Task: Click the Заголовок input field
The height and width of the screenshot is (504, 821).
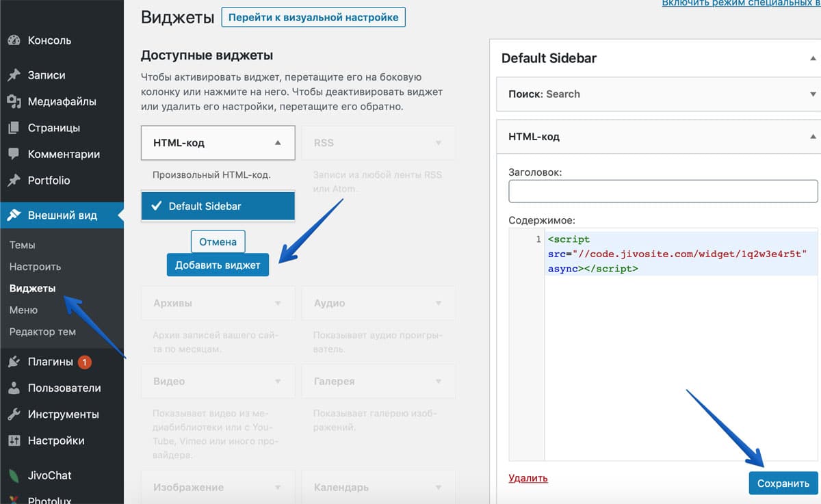Action: (662, 191)
